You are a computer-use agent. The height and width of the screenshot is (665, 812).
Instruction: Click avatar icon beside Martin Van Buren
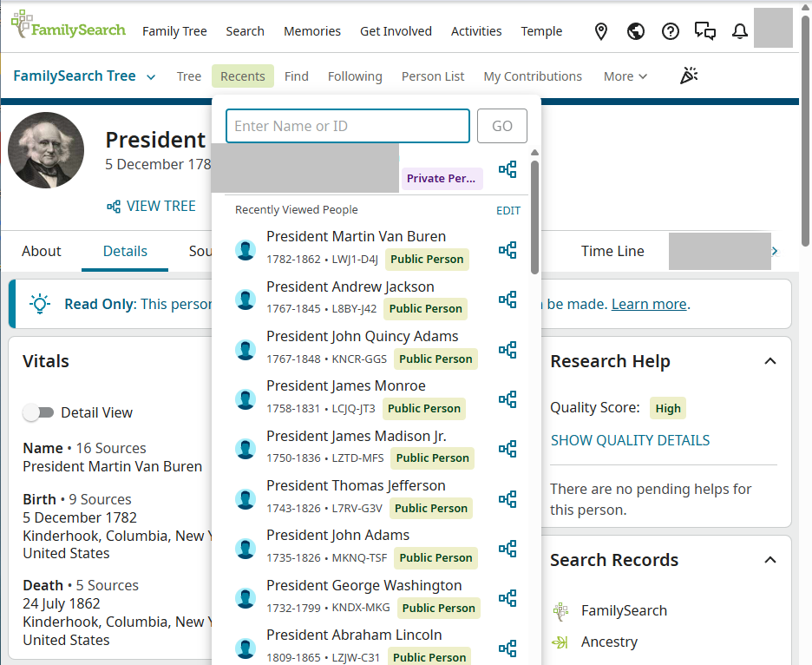pos(246,250)
